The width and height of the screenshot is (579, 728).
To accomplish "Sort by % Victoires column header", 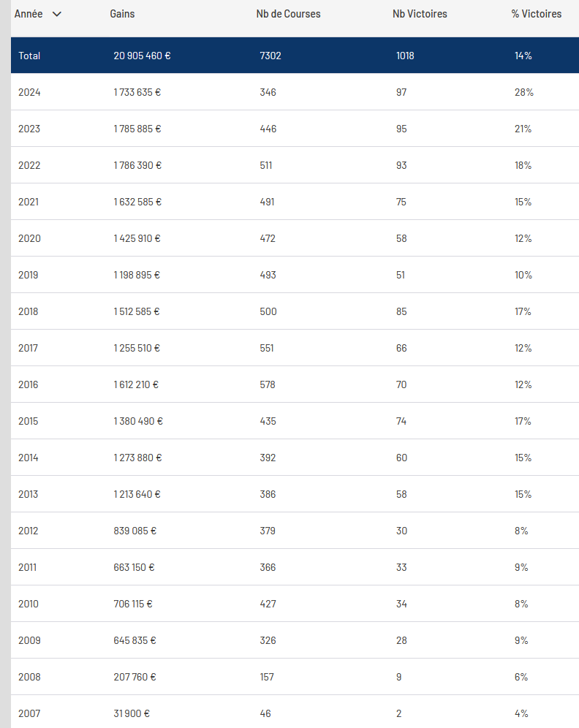I will [x=537, y=14].
